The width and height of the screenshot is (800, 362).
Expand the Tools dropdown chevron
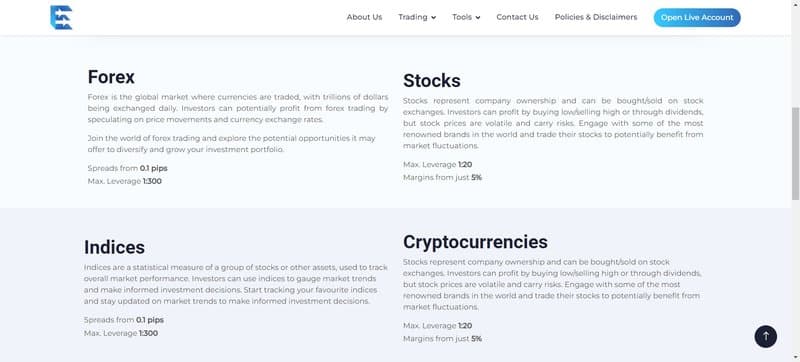click(478, 17)
